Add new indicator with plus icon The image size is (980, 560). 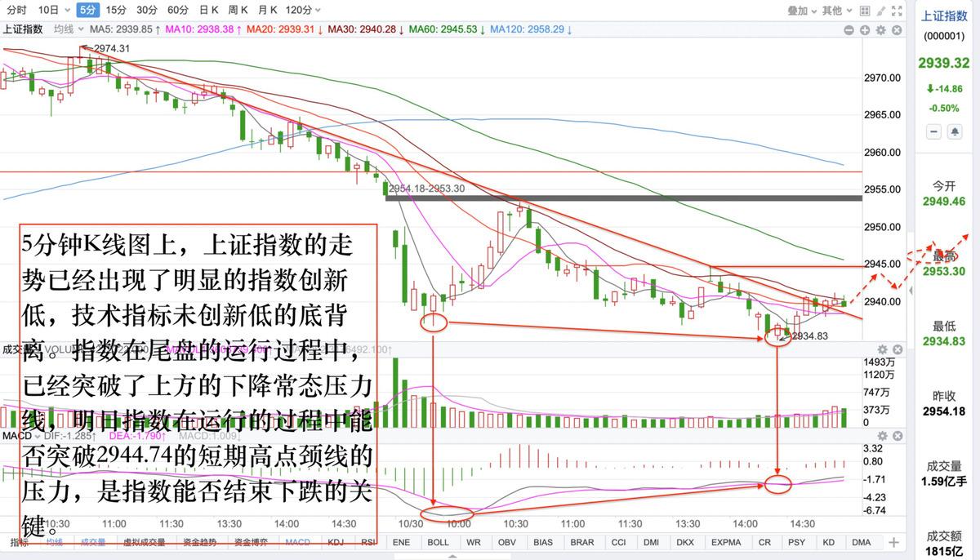pos(893,542)
